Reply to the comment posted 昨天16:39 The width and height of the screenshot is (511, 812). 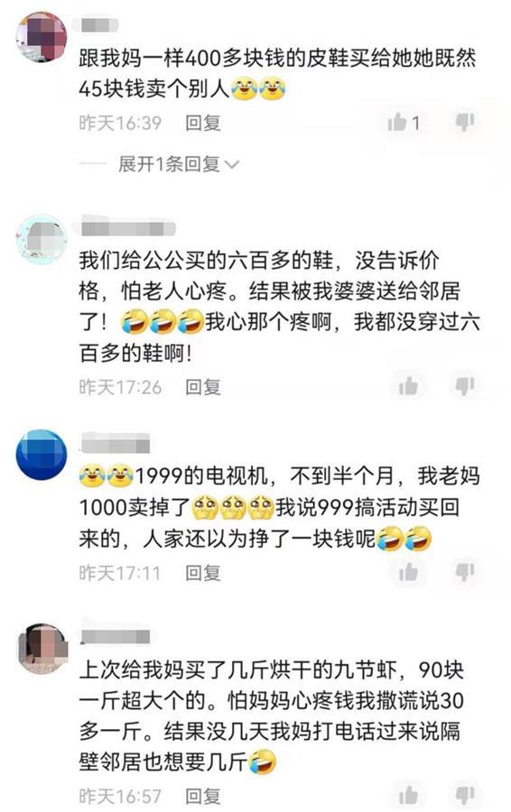coord(203,124)
